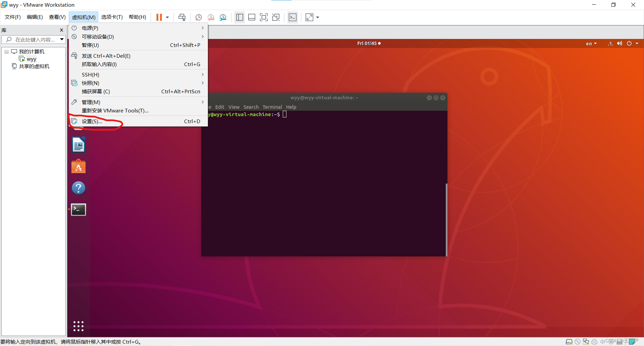Viewport: 644px width, 346px height.
Task: Open the power options dropdown beside Pause
Action: pyautogui.click(x=167, y=17)
